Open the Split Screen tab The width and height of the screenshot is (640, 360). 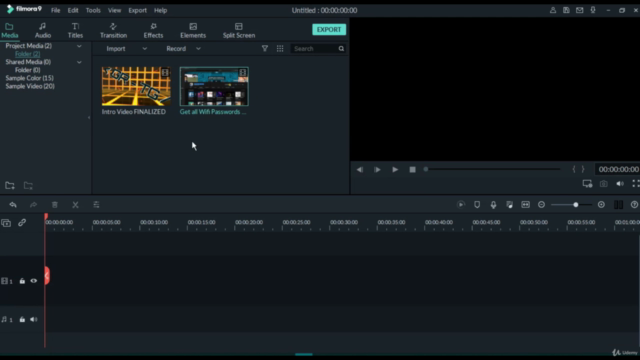pyautogui.click(x=239, y=30)
